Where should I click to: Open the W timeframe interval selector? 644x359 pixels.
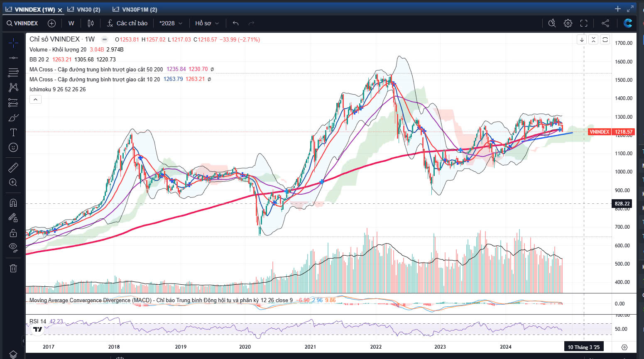71,23
